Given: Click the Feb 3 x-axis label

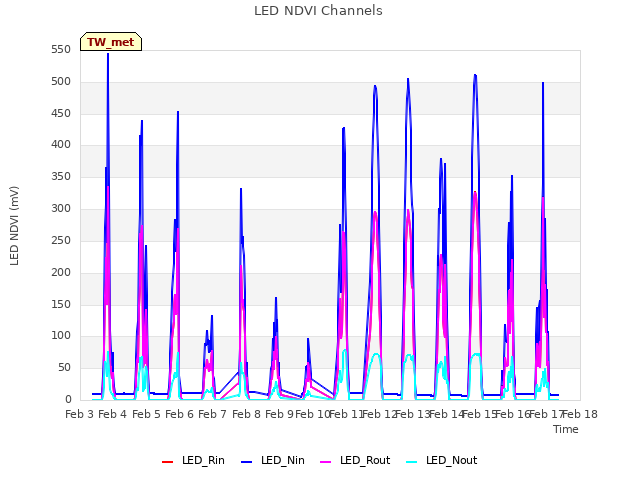Looking at the screenshot, I should [x=80, y=414].
